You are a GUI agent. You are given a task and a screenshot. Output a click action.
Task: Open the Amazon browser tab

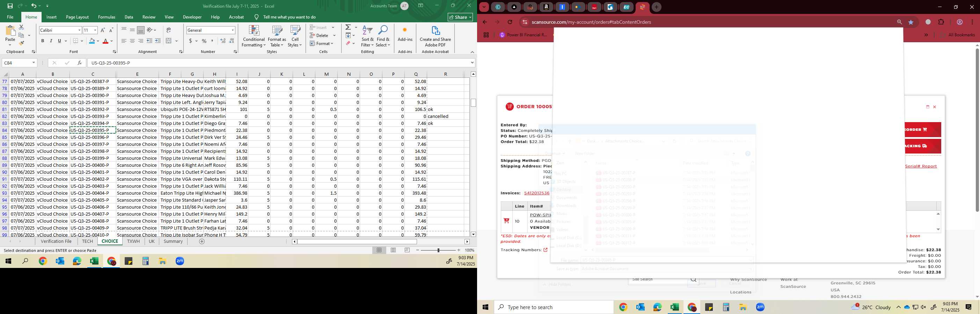click(546, 7)
